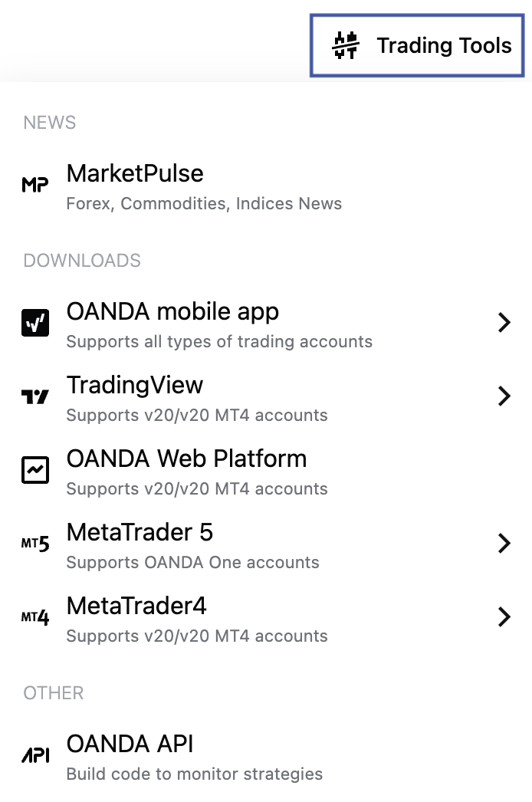Screen dimensions: 532x802
Task: Select the OANDA Web Platform entry
Action: point(266,472)
